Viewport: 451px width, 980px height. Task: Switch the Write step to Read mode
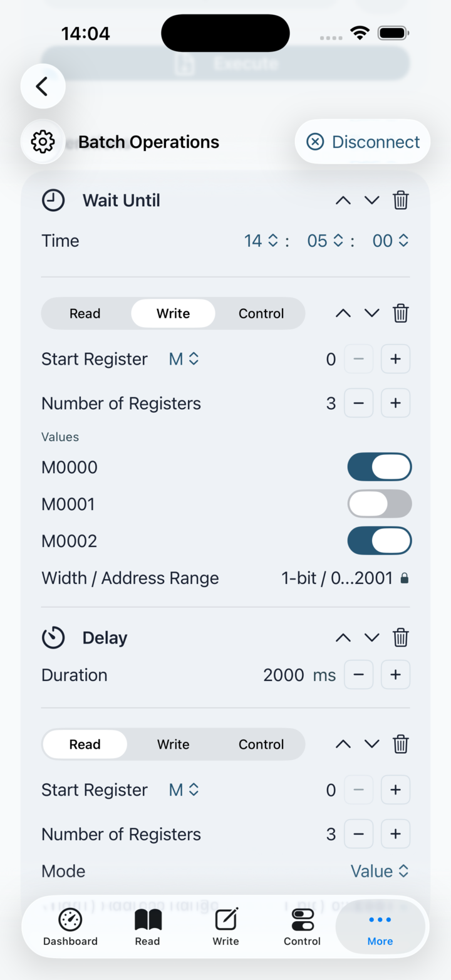pos(85,313)
